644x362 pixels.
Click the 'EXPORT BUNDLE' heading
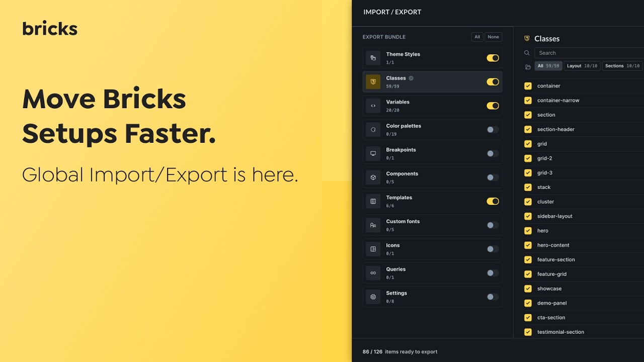384,37
